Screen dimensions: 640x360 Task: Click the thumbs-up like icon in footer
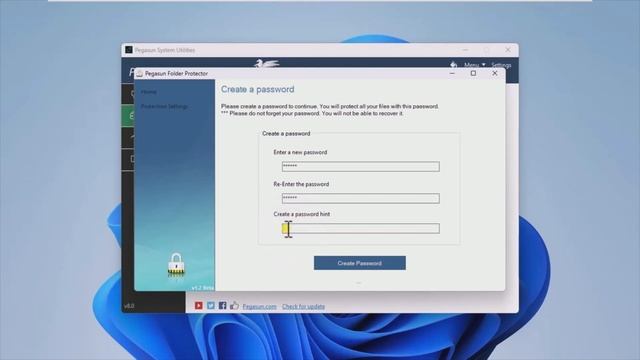(x=234, y=305)
